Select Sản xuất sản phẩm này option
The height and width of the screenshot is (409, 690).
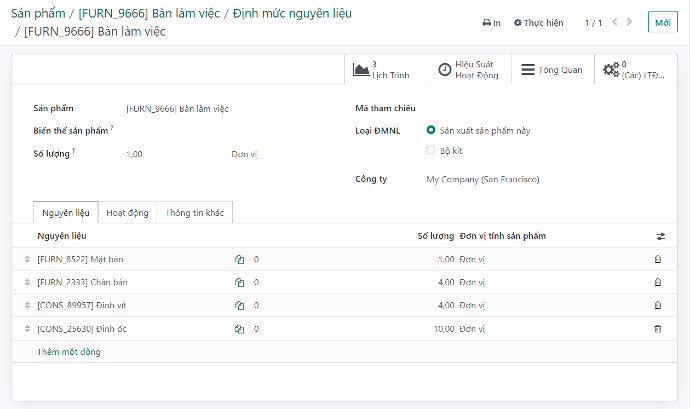coord(431,130)
